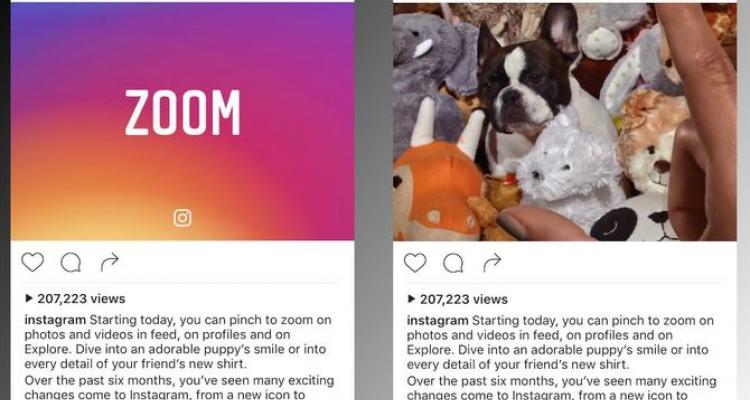
Task: Open comments on the left ZOOM post
Action: pos(71,262)
